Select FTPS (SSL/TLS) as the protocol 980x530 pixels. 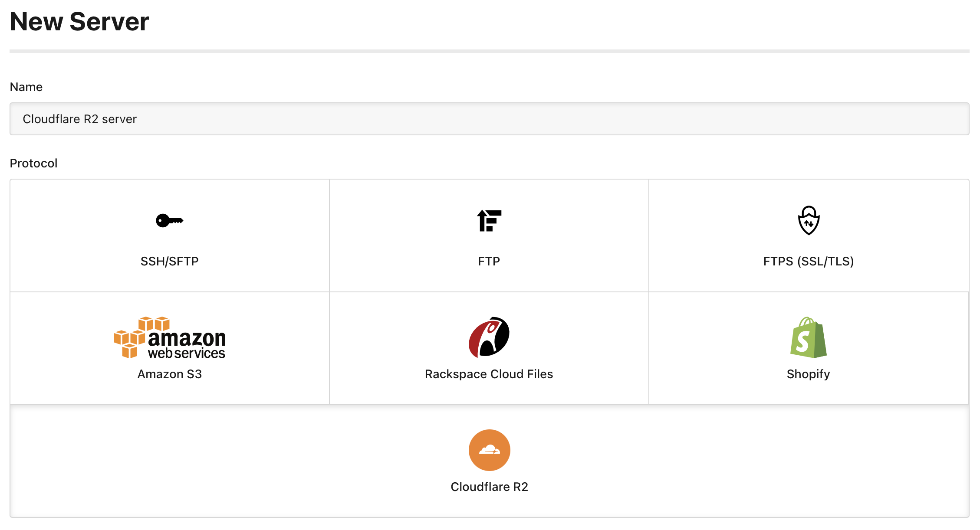809,236
